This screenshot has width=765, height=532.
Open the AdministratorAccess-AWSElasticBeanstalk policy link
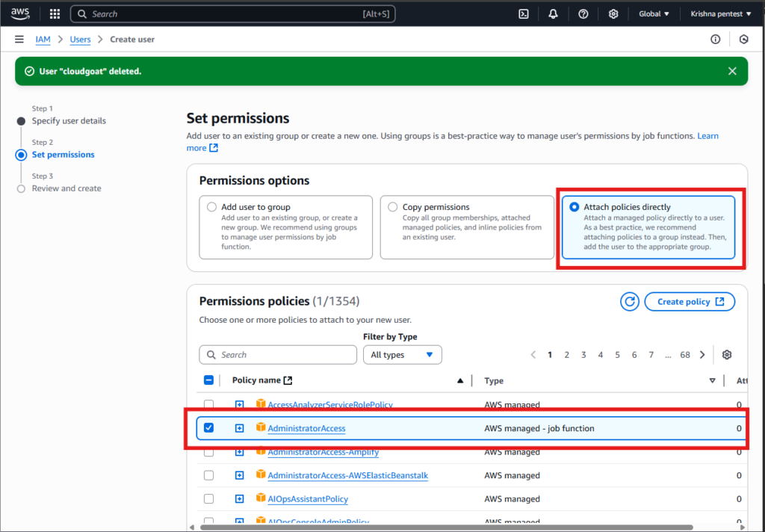[348, 475]
